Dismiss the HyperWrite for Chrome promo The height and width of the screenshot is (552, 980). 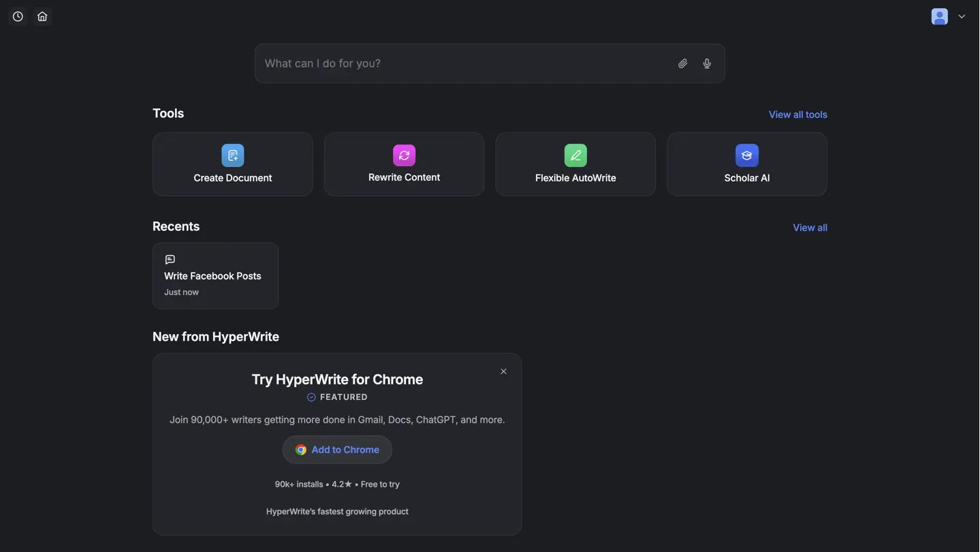[x=503, y=371]
